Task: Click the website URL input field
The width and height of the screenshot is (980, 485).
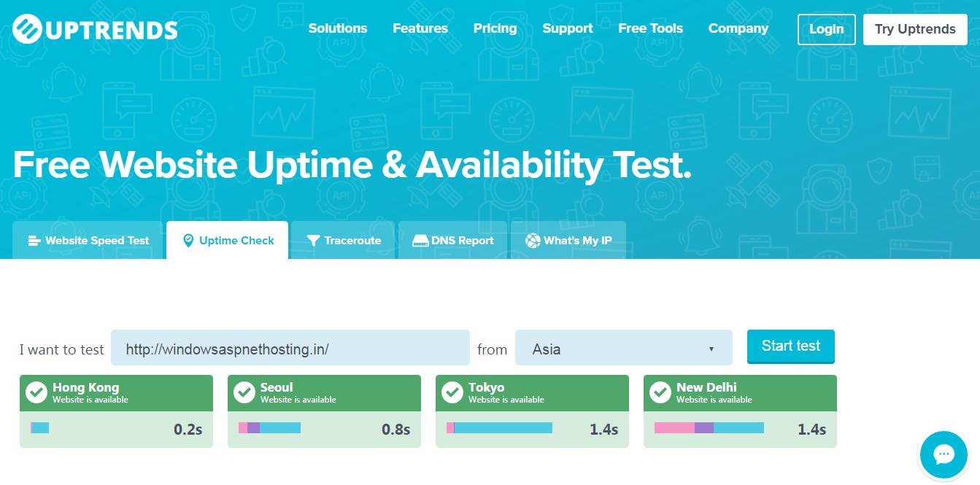Action: point(290,348)
